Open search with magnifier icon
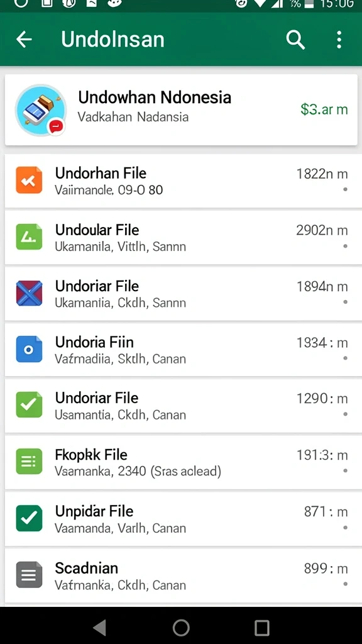 pyautogui.click(x=295, y=40)
